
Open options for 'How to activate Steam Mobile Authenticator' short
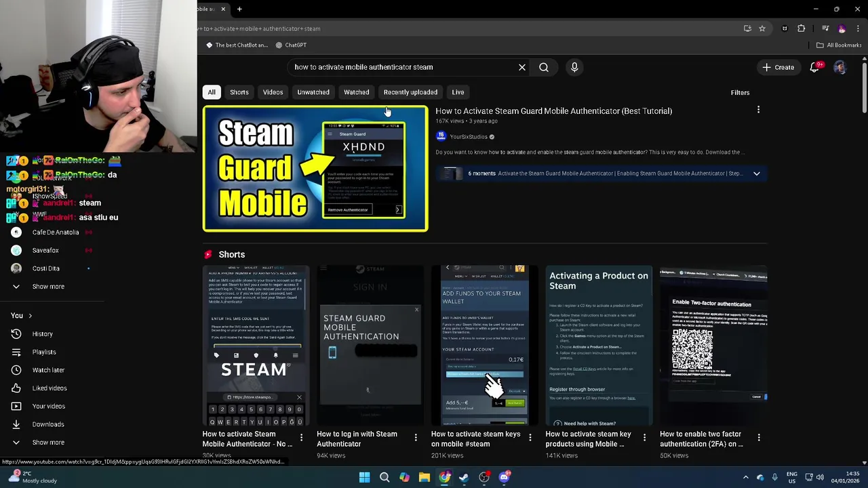point(301,437)
